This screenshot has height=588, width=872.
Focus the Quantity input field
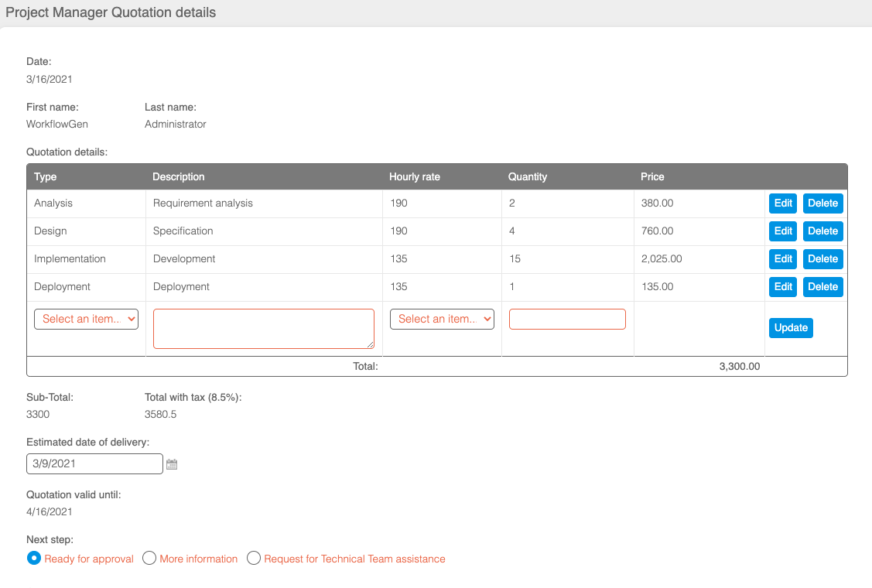pos(567,319)
